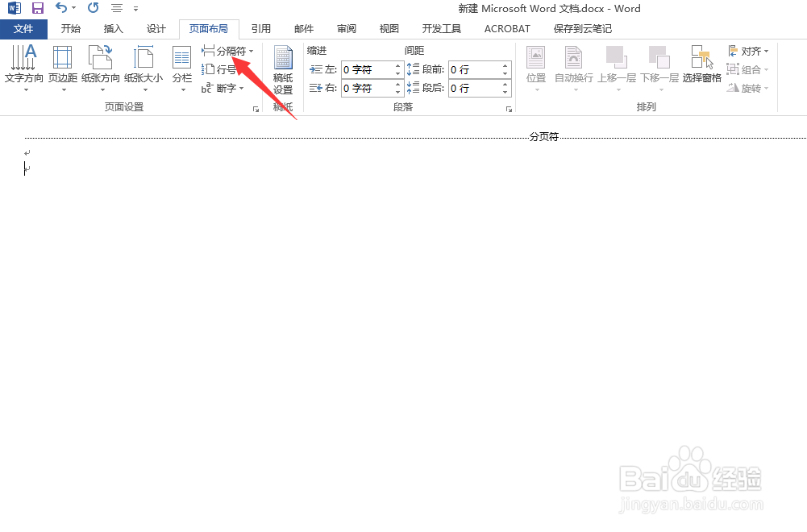
Task: Open the 分隔符 (Breaks) dropdown
Action: pos(228,50)
